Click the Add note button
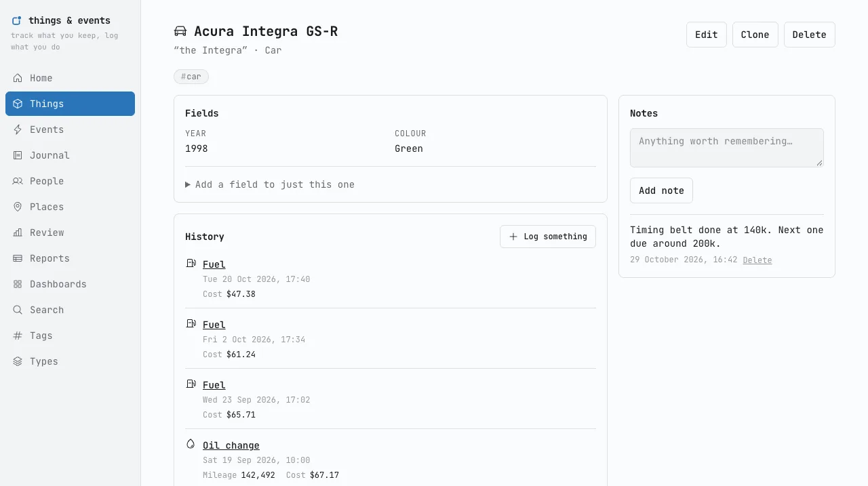 click(661, 190)
